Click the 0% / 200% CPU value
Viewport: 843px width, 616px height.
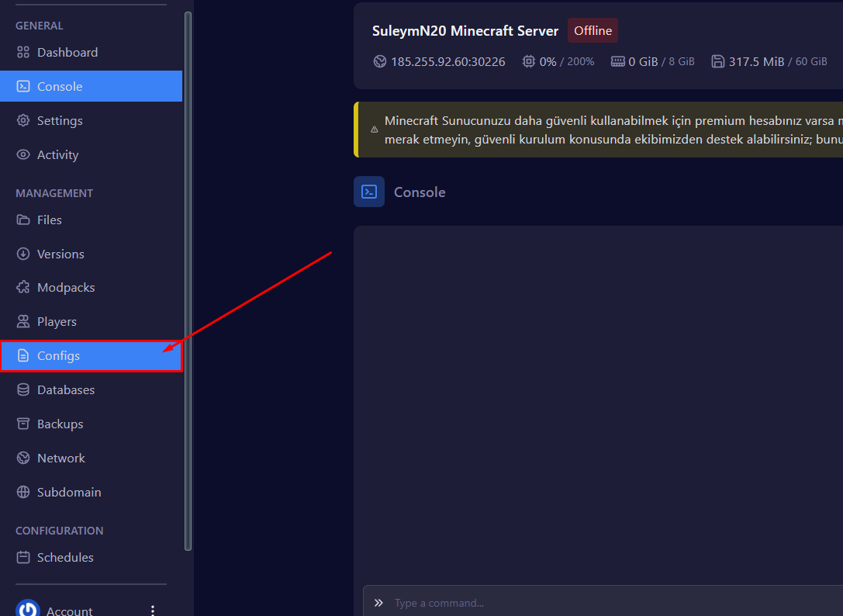tap(567, 62)
